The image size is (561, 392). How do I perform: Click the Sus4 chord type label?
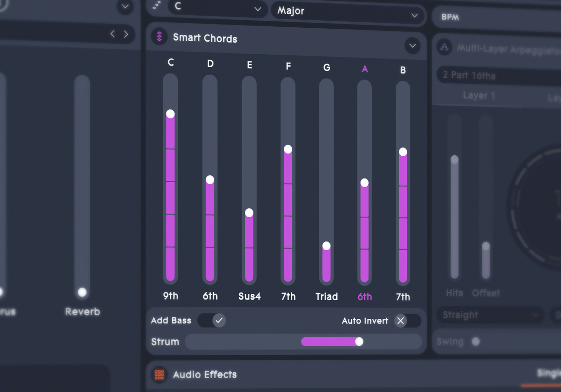(250, 296)
